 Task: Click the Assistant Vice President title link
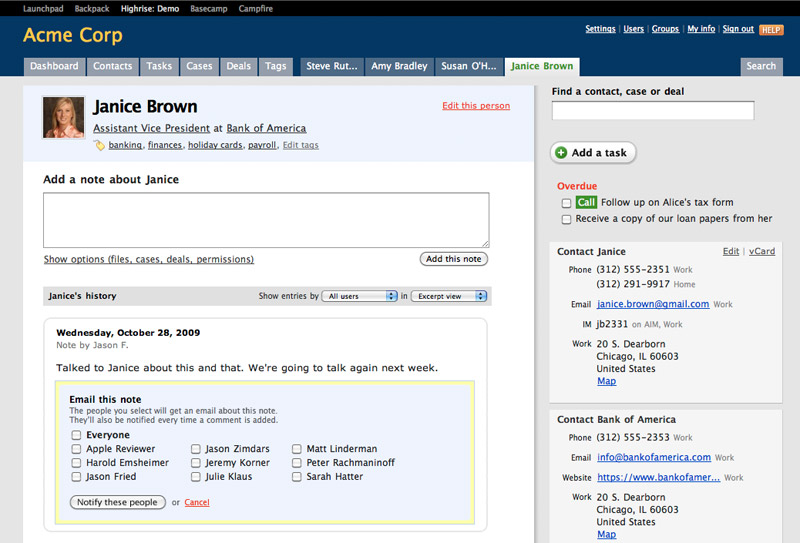click(152, 129)
